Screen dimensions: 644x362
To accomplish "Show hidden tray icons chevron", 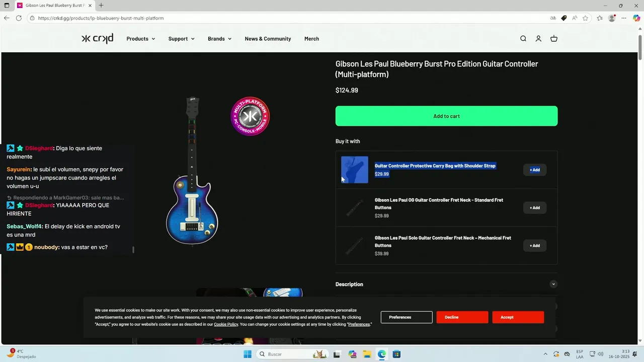I will pyautogui.click(x=545, y=354).
